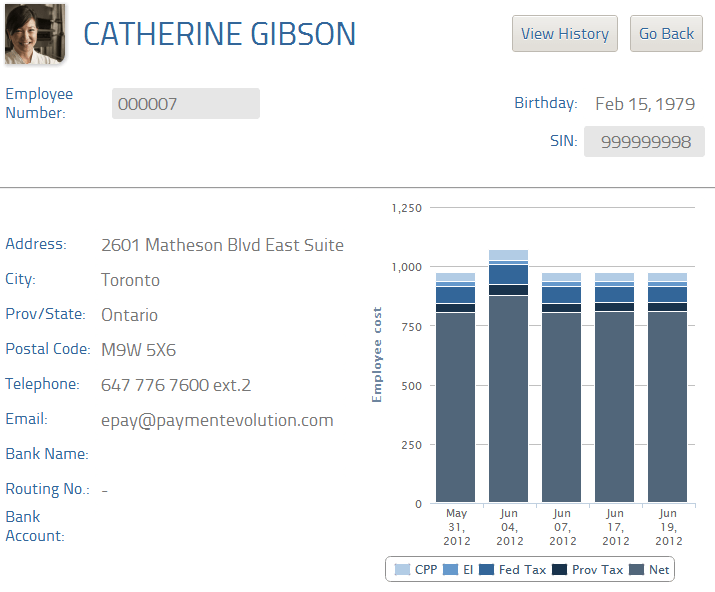Click the birthday value Feb 15, 1979

[645, 104]
